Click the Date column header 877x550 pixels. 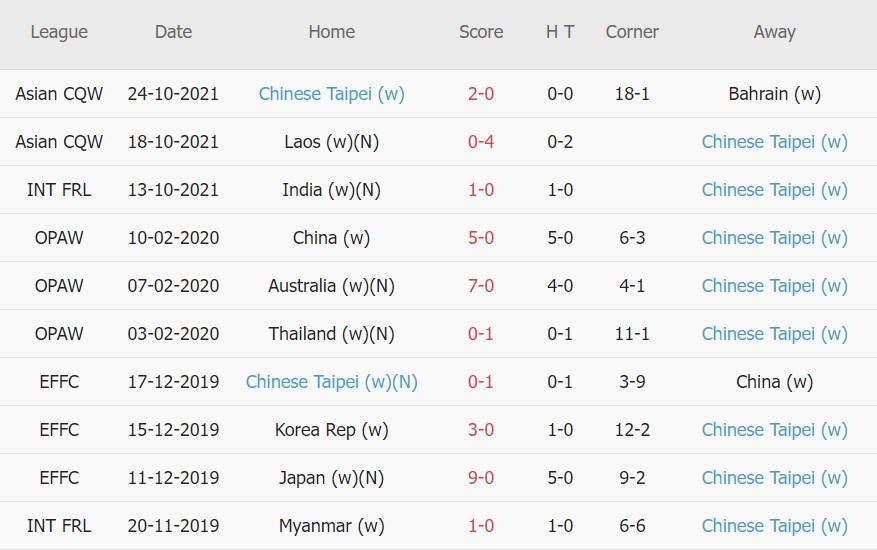pyautogui.click(x=173, y=32)
